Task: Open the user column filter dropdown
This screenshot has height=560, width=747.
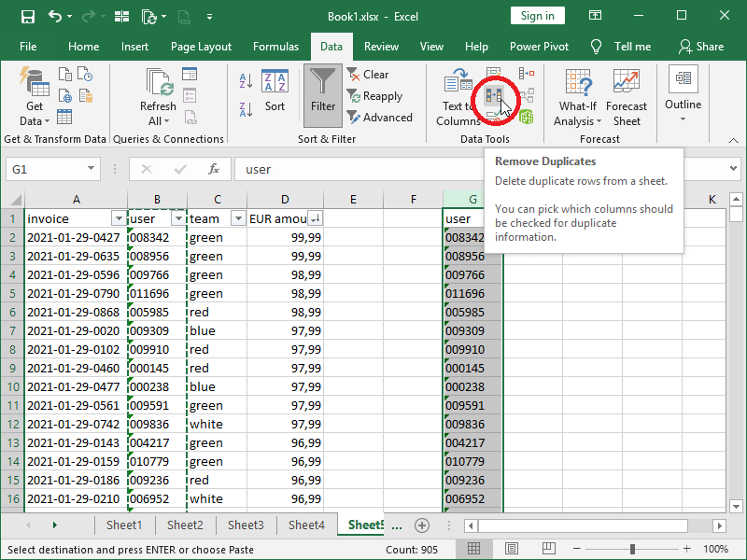Action: 179,217
